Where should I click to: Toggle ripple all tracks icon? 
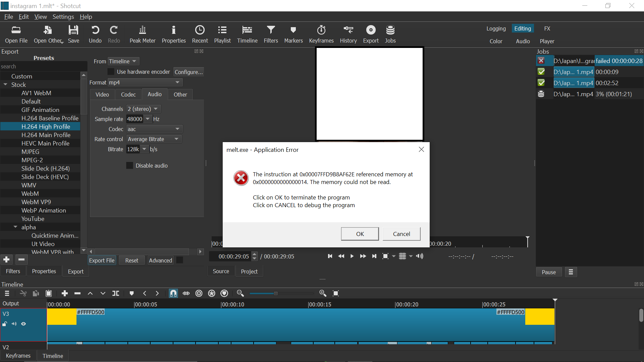click(x=212, y=294)
